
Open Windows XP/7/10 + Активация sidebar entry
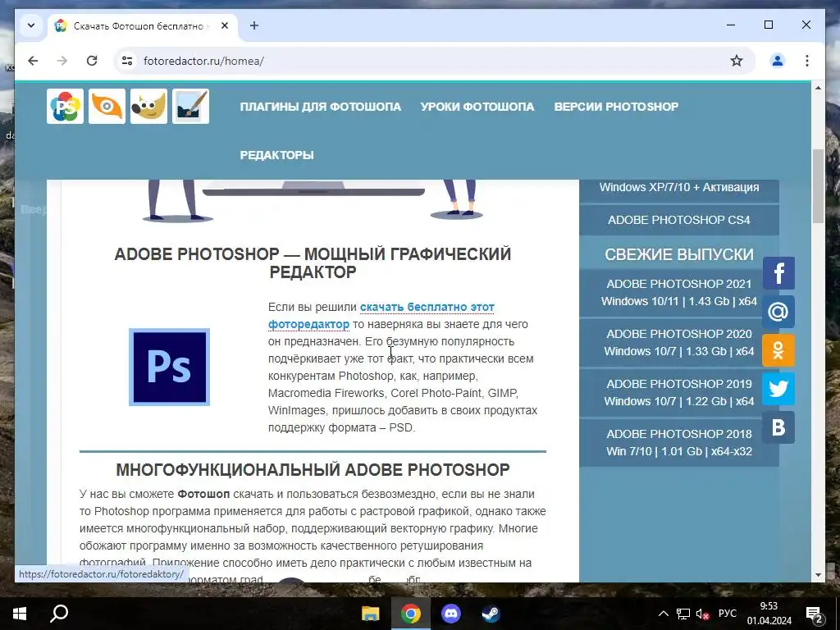[x=678, y=188]
